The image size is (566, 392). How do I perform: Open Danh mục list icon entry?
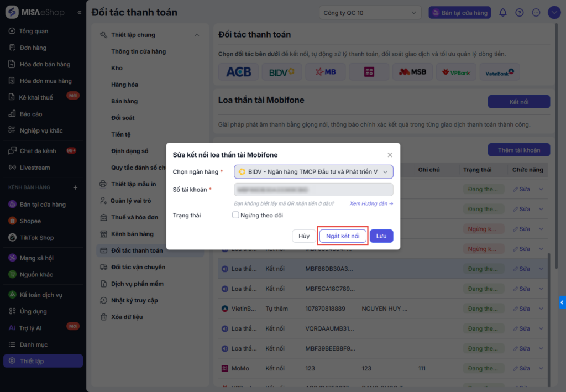pos(12,344)
